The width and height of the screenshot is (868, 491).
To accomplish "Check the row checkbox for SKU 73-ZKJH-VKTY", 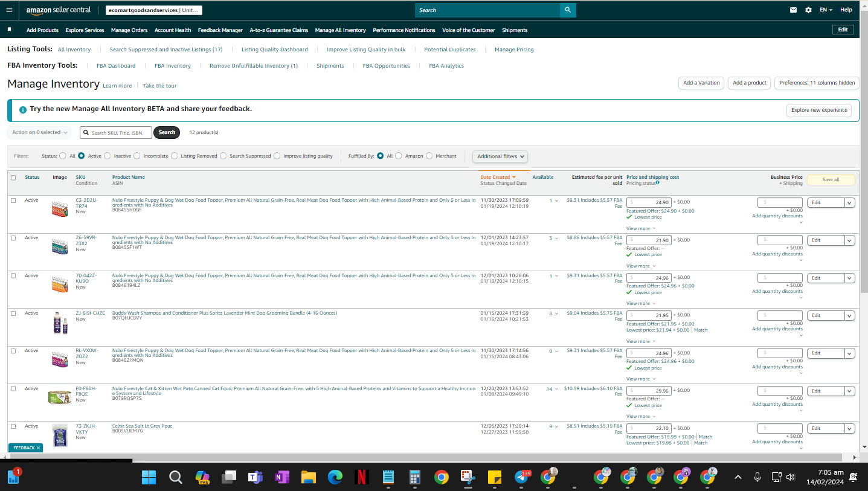I will [x=13, y=426].
